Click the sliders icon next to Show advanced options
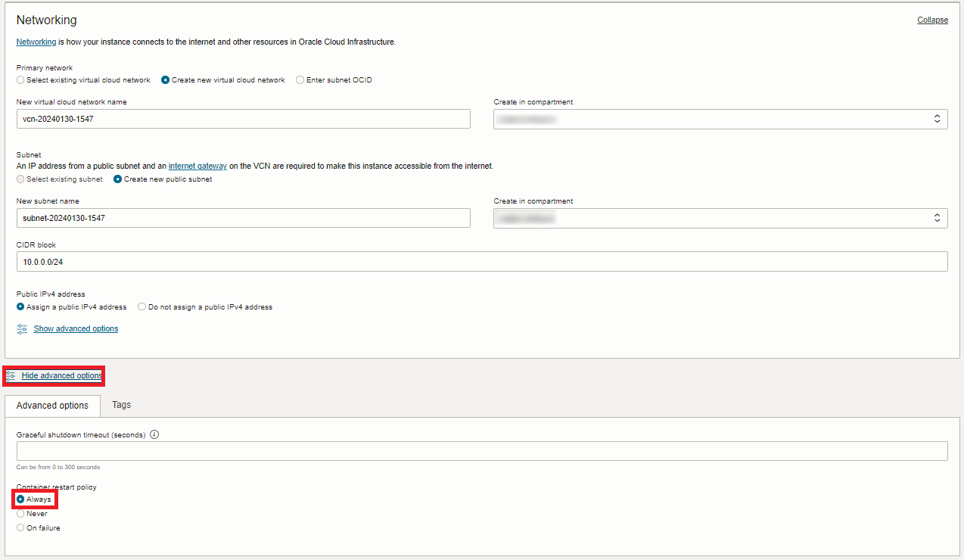 point(22,329)
